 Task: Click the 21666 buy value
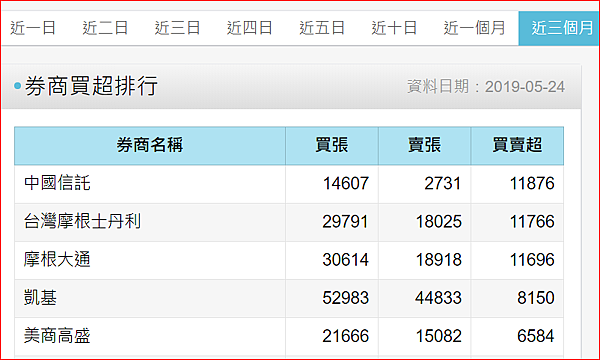pyautogui.click(x=346, y=336)
